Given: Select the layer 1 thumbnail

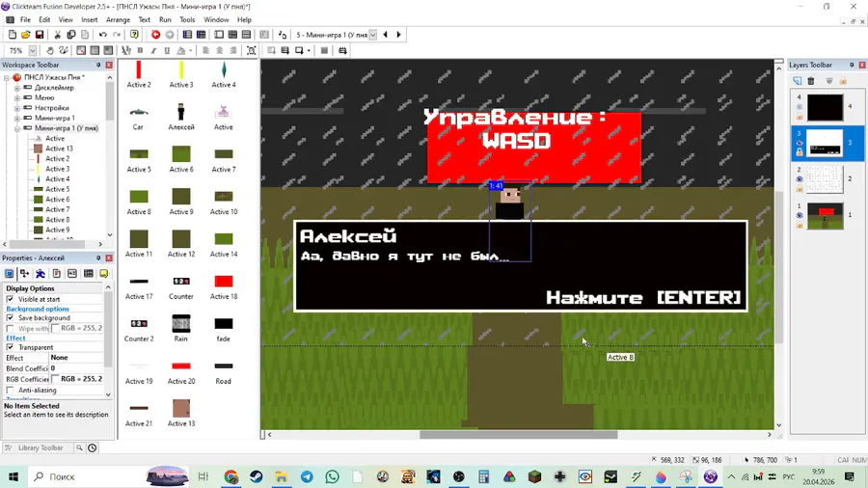Looking at the screenshot, I should pos(825,215).
